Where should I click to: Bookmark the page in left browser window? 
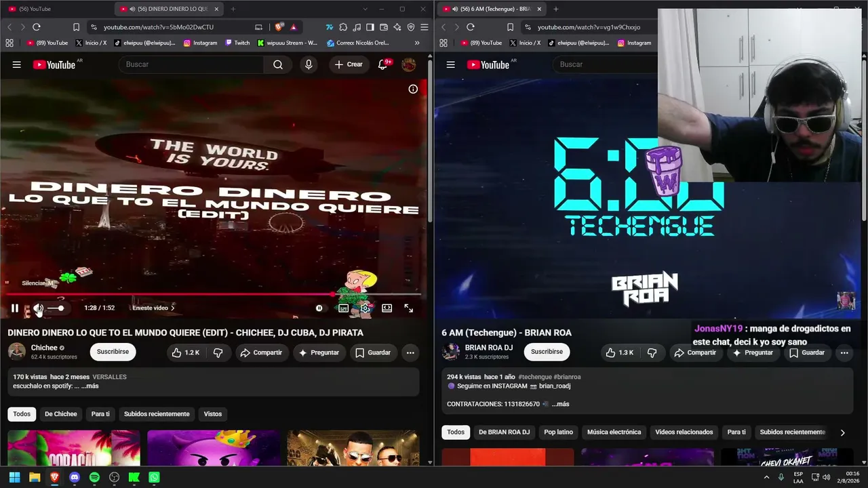[x=76, y=27]
